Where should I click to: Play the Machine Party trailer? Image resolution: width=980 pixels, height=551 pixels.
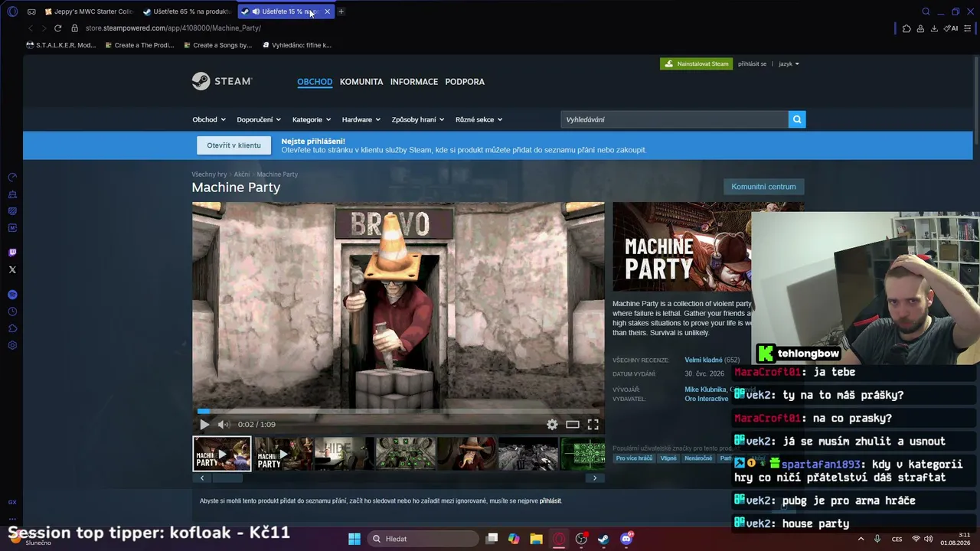coord(204,424)
